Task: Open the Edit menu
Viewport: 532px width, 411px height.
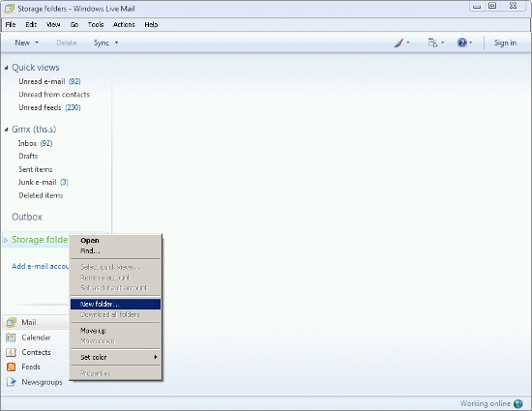Action: coord(31,25)
